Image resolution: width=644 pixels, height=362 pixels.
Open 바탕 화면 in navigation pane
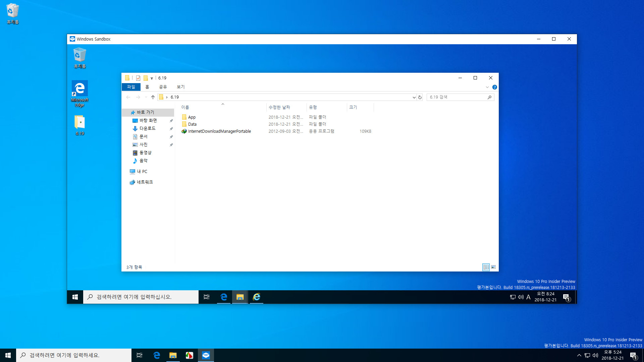148,120
